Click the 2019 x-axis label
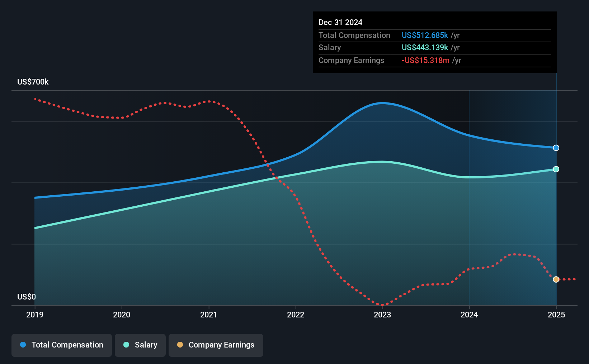The width and height of the screenshot is (589, 364). (x=35, y=315)
